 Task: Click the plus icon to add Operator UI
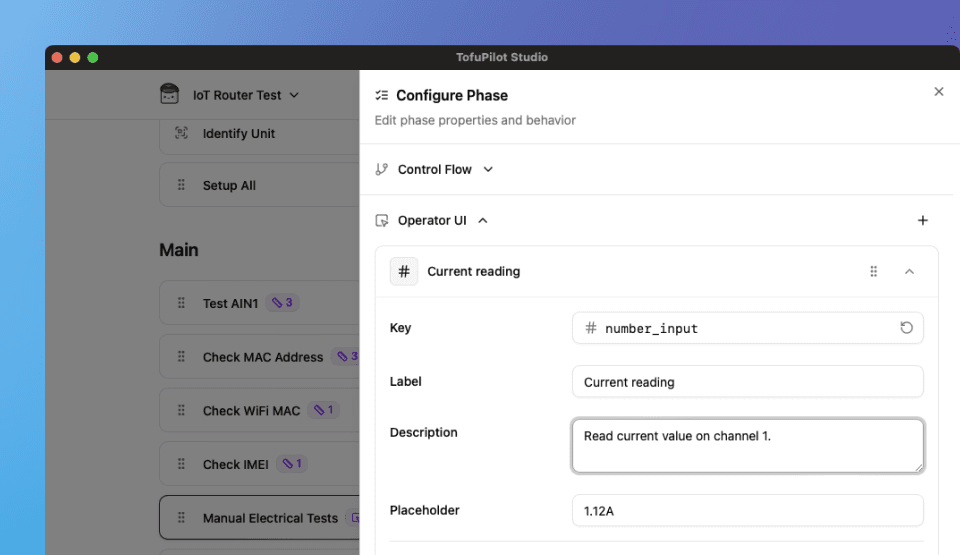[922, 220]
